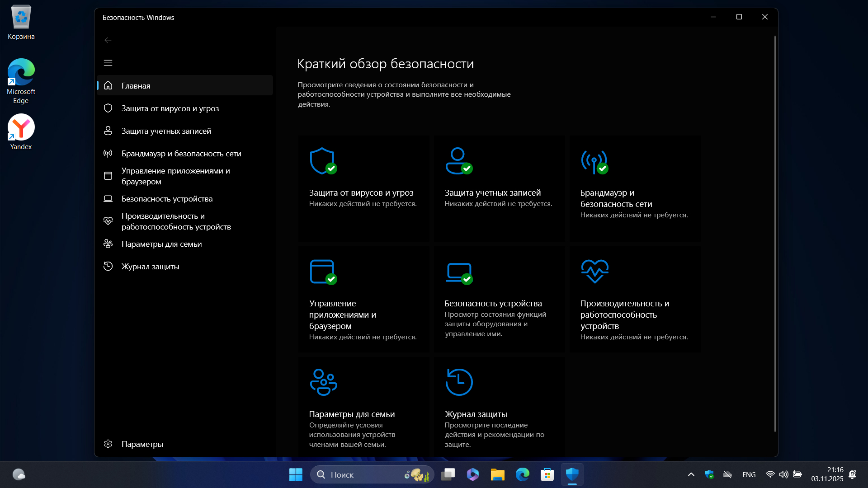Screen dimensions: 868x488
Task: Open the virus and threat protection shield tile icon
Action: (323, 160)
